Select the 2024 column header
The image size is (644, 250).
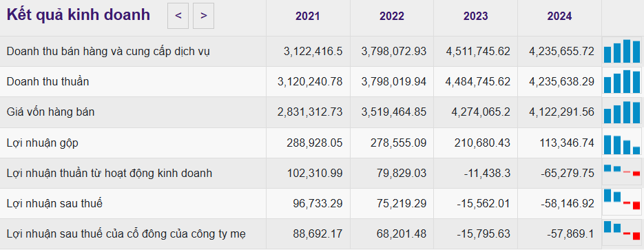coord(559,16)
